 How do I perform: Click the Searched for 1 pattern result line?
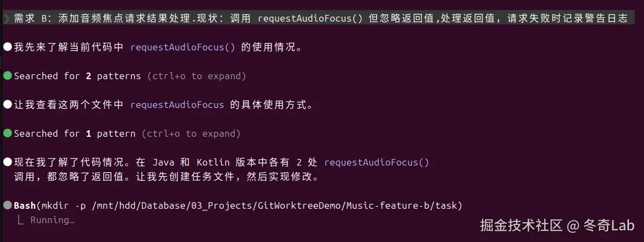(75, 133)
